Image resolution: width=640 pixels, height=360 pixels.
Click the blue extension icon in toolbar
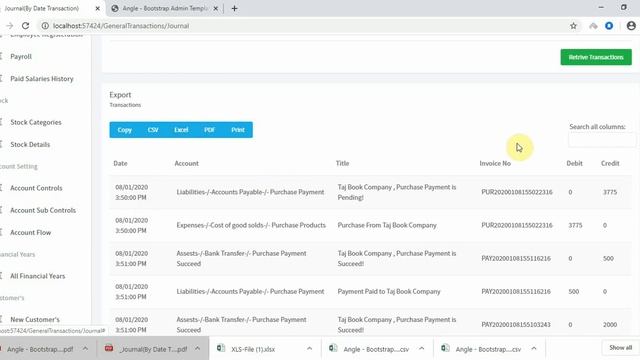point(609,26)
